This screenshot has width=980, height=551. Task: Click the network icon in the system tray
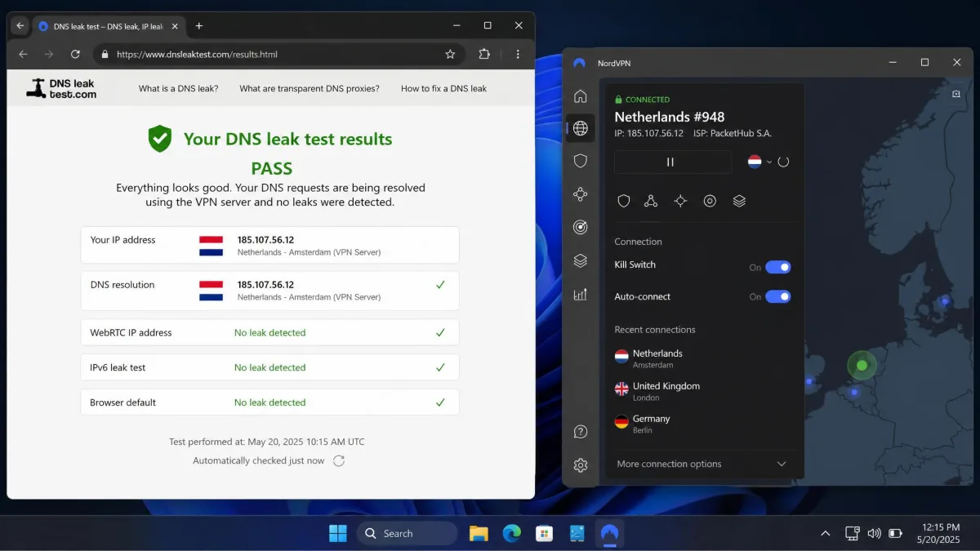coord(852,534)
